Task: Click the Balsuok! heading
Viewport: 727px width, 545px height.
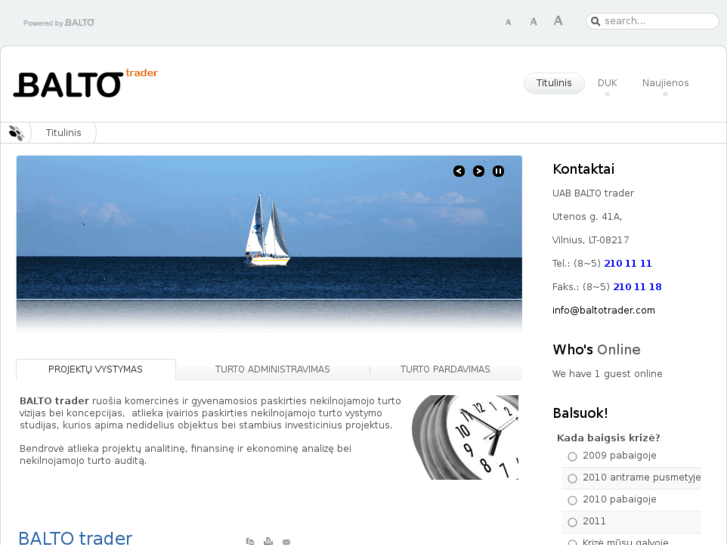Action: [580, 413]
